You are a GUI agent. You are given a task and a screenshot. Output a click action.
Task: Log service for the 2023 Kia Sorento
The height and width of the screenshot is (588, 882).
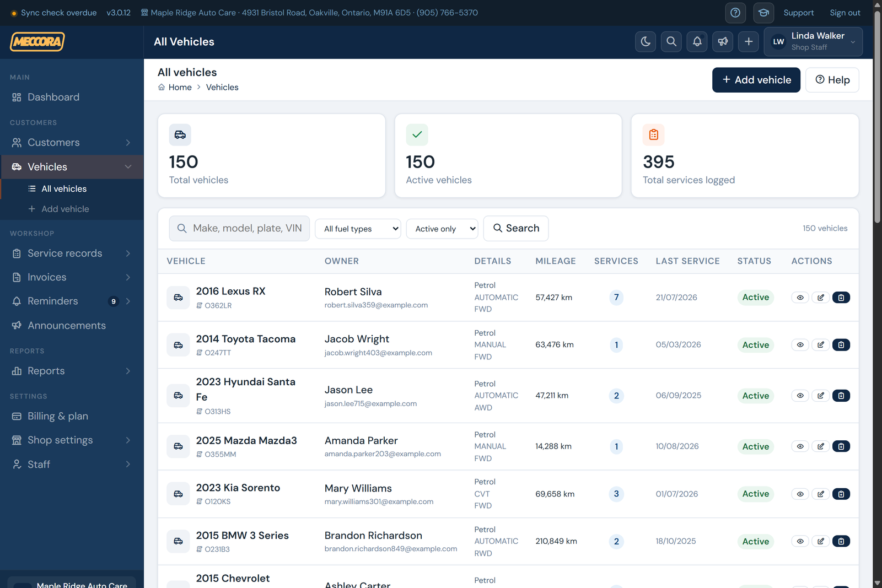[x=841, y=494]
